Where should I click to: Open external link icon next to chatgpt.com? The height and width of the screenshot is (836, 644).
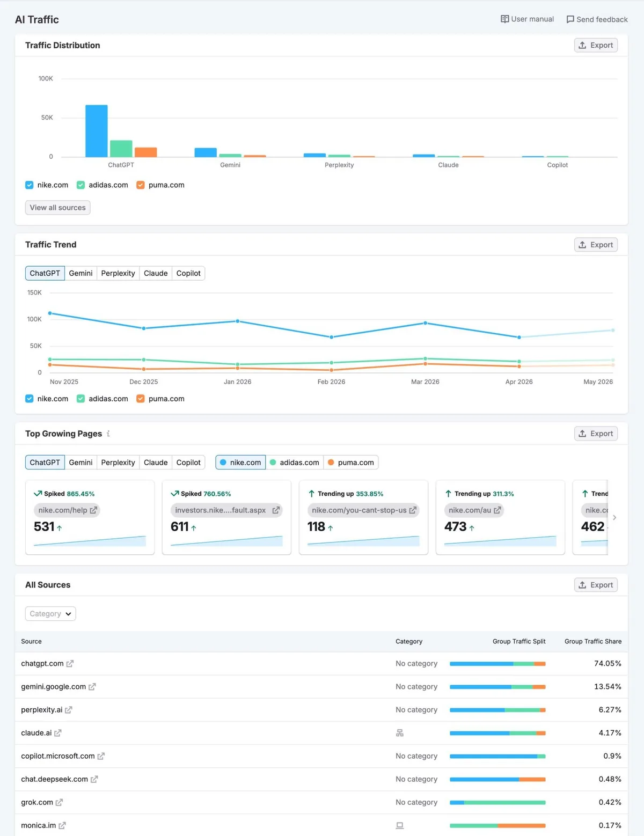tap(70, 664)
